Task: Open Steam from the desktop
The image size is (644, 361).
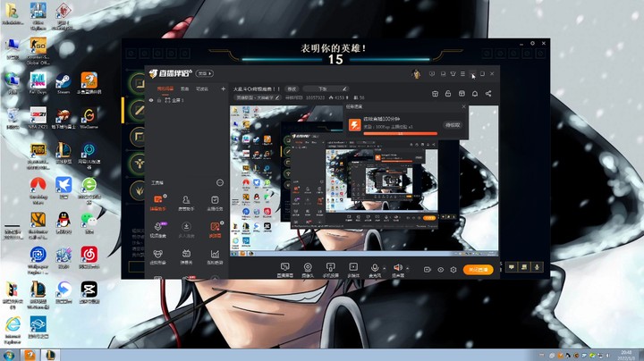Action: [x=64, y=83]
